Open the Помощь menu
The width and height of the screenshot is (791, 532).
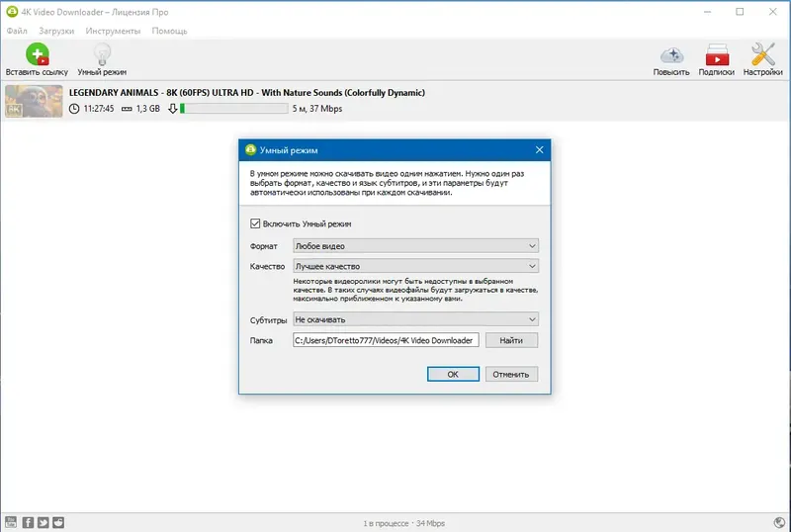[x=169, y=31]
